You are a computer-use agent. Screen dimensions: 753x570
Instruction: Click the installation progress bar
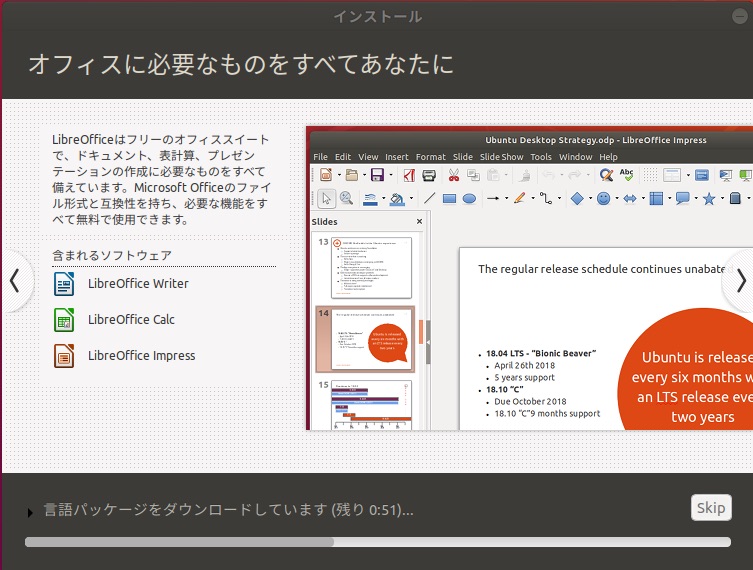(376, 542)
